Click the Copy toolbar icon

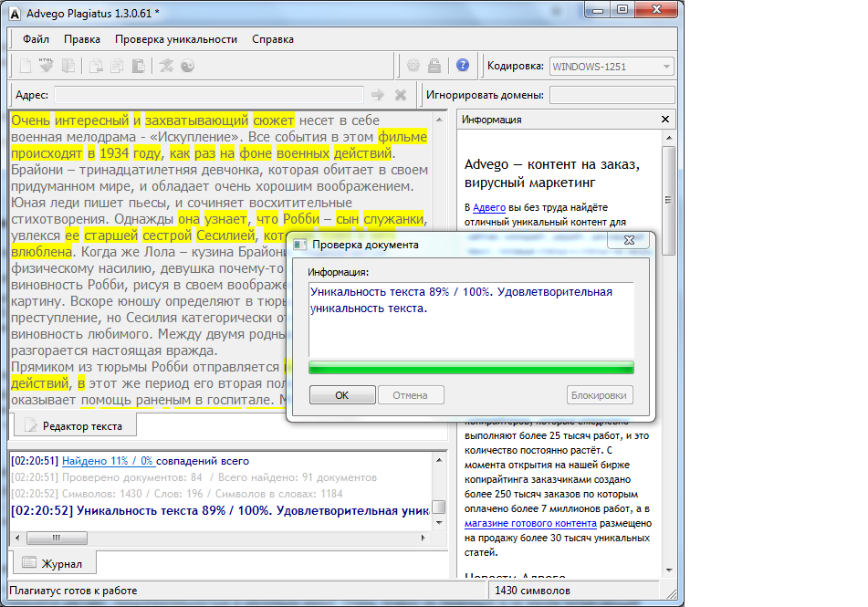pos(118,66)
